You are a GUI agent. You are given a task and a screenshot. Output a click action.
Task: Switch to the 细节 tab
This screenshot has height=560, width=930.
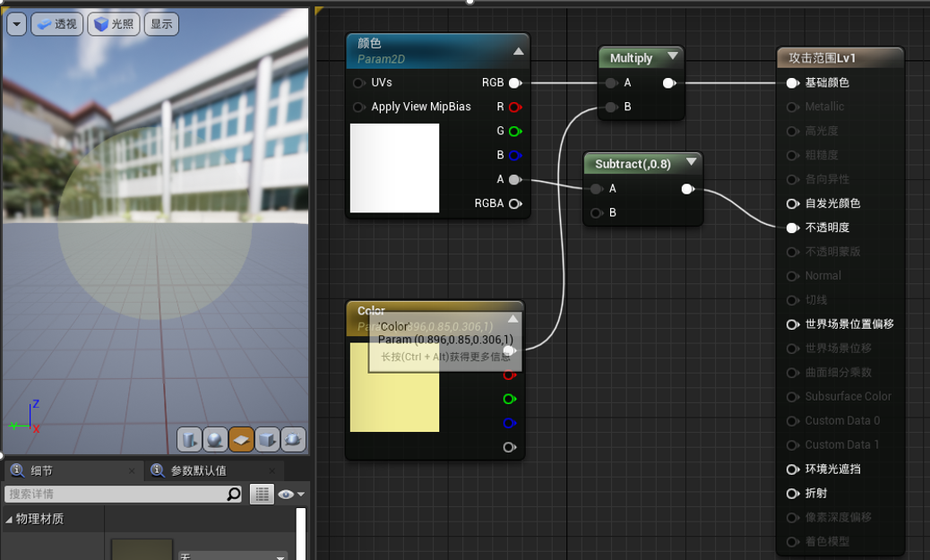42,470
